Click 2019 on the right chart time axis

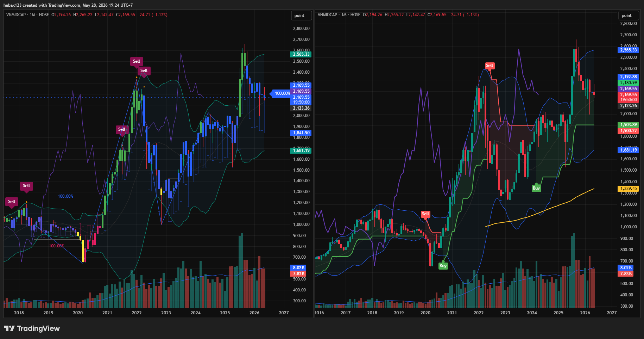[x=399, y=313]
